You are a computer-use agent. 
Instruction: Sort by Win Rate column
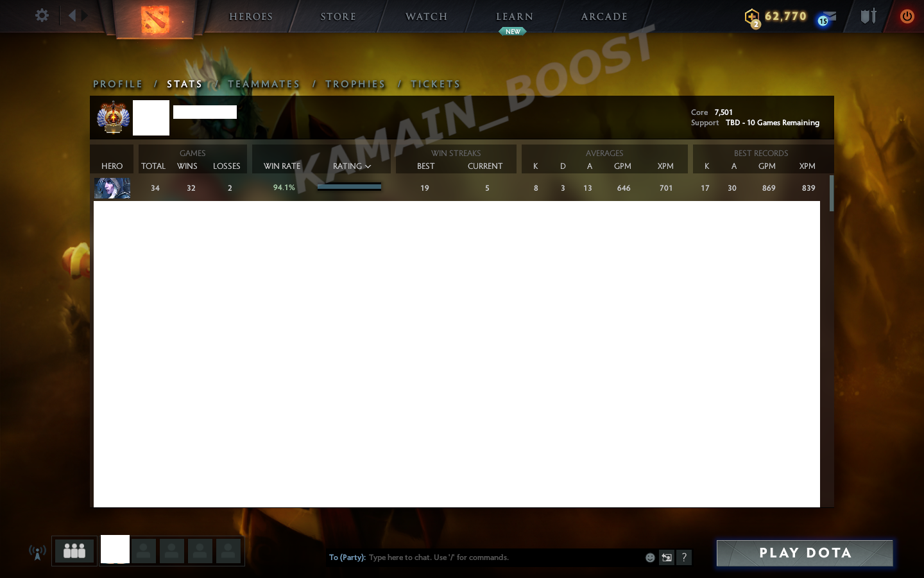tap(282, 166)
